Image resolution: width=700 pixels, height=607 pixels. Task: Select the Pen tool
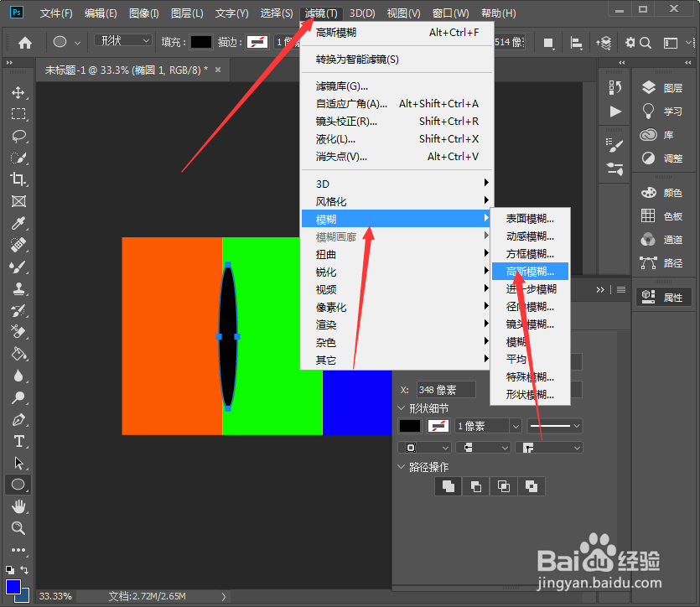coord(18,419)
